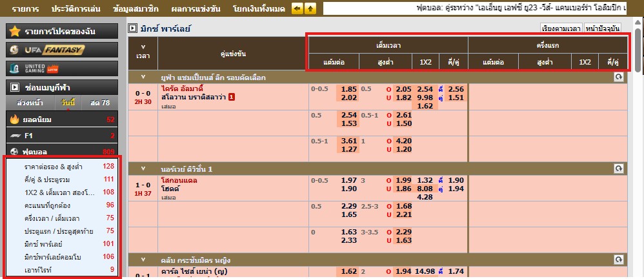Click the left arrow icon in top bar
The height and width of the screenshot is (279, 644).
point(297,8)
